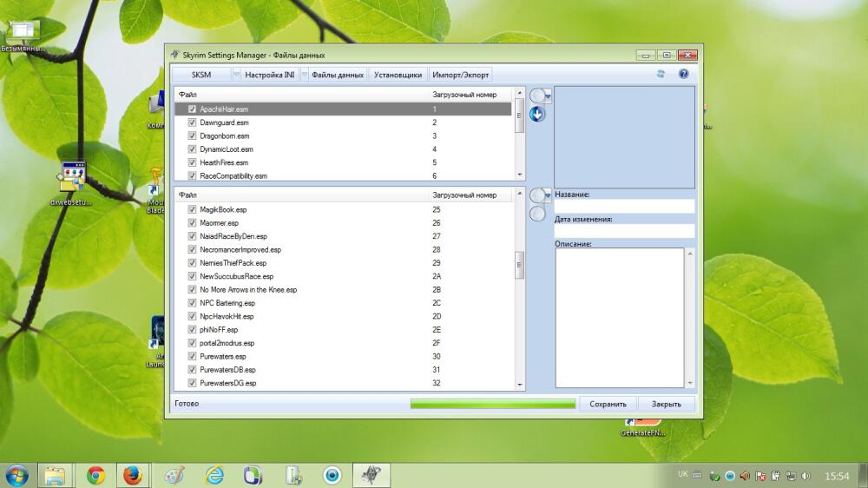Open the dropdown arrow next to Настройка INI
868x488 pixels.
304,74
